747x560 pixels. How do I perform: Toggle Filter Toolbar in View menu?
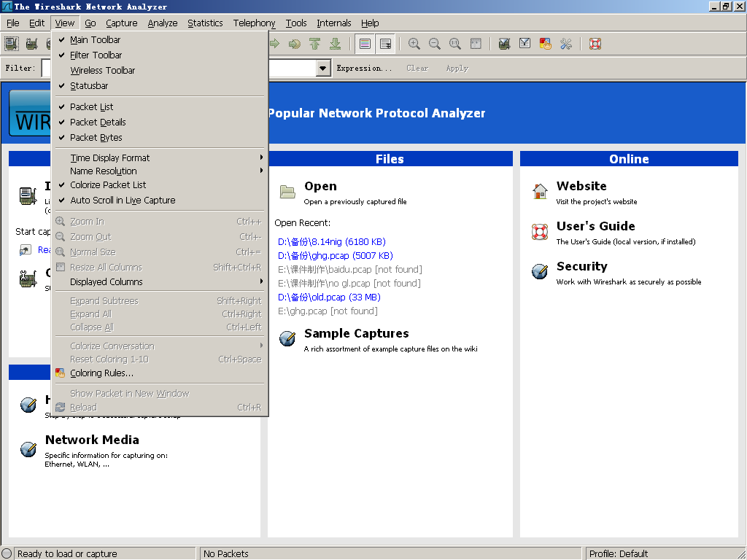[160, 55]
